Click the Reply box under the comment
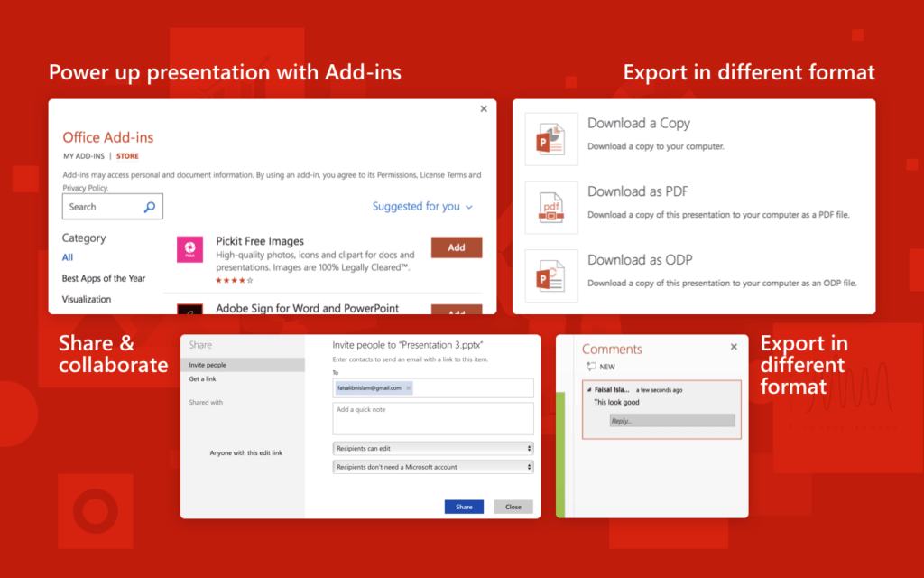Image resolution: width=924 pixels, height=578 pixels. click(671, 421)
